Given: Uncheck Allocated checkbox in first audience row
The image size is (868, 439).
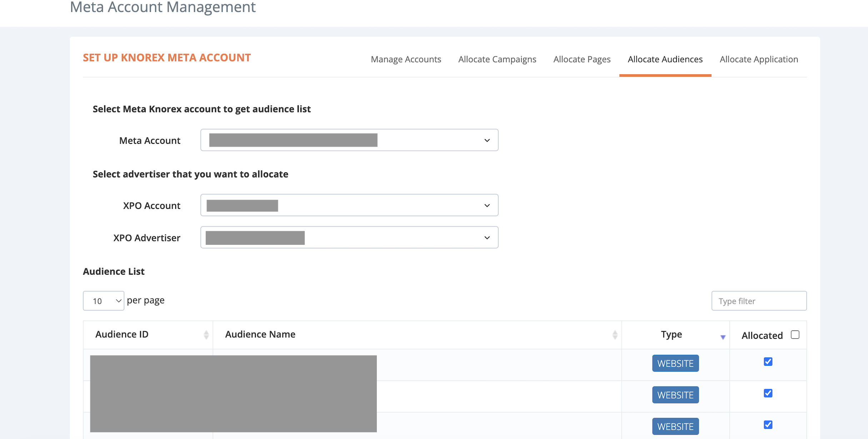Looking at the screenshot, I should click(x=768, y=362).
